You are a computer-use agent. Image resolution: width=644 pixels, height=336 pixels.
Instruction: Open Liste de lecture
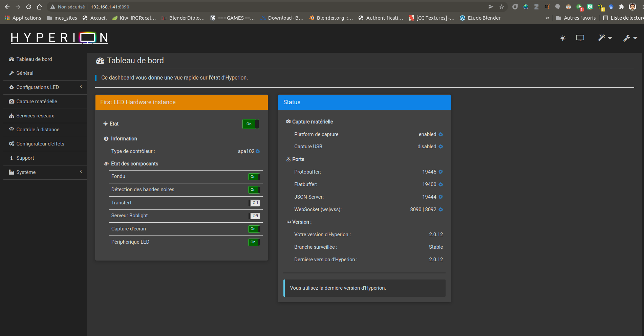(623, 18)
